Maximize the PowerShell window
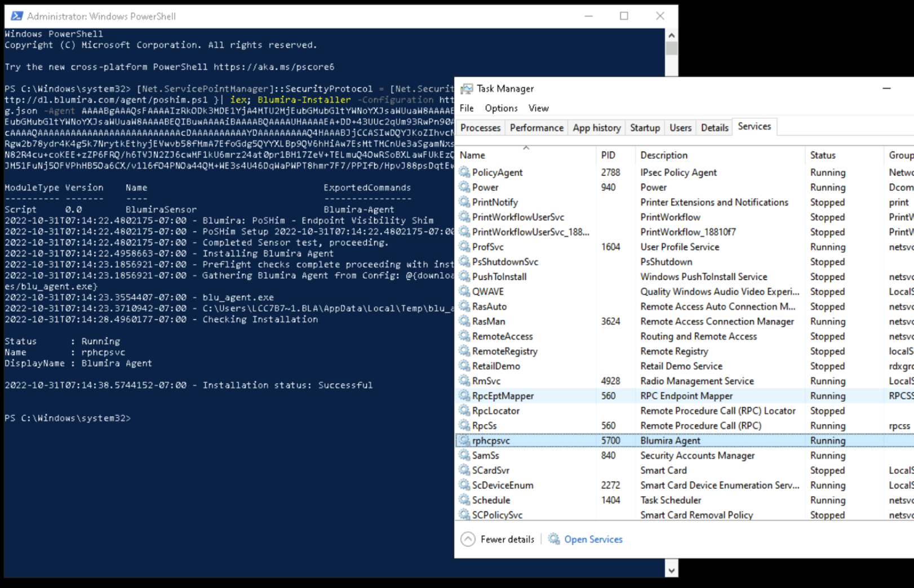Viewport: 914px width, 588px height. [624, 16]
